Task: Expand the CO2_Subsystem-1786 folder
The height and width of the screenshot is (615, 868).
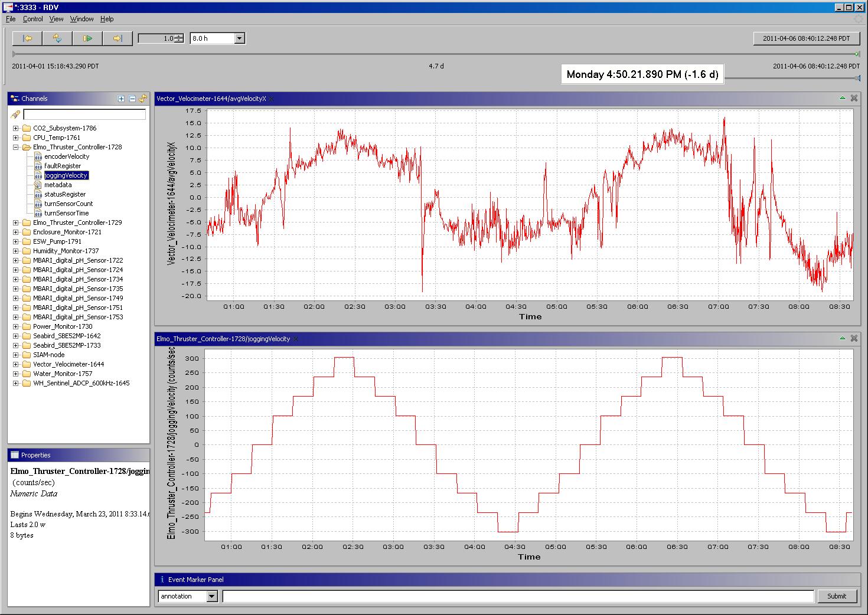Action: 16,128
